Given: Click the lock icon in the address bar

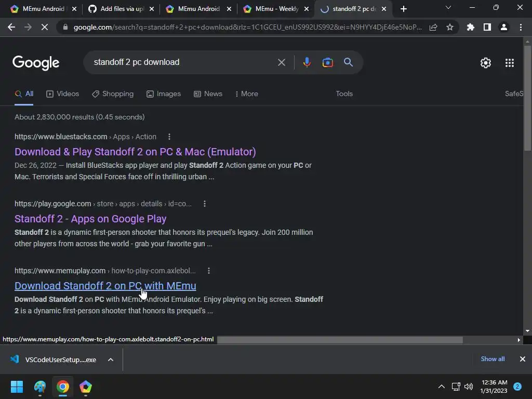Looking at the screenshot, I should click(x=65, y=27).
